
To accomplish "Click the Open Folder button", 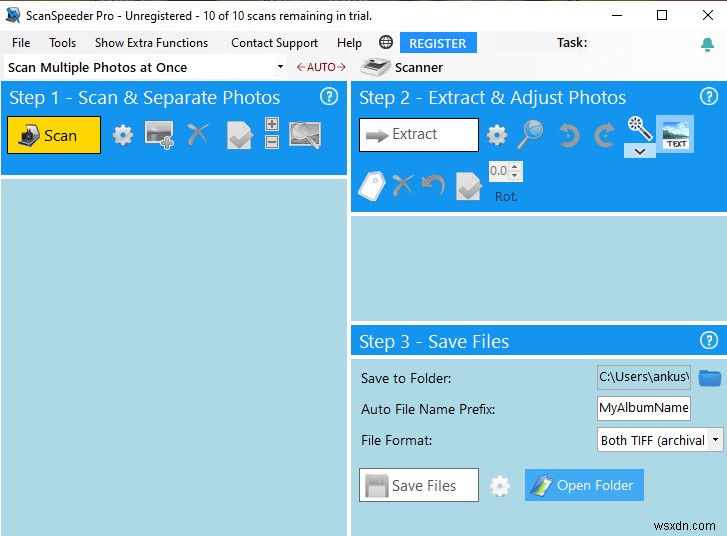I will tap(584, 485).
